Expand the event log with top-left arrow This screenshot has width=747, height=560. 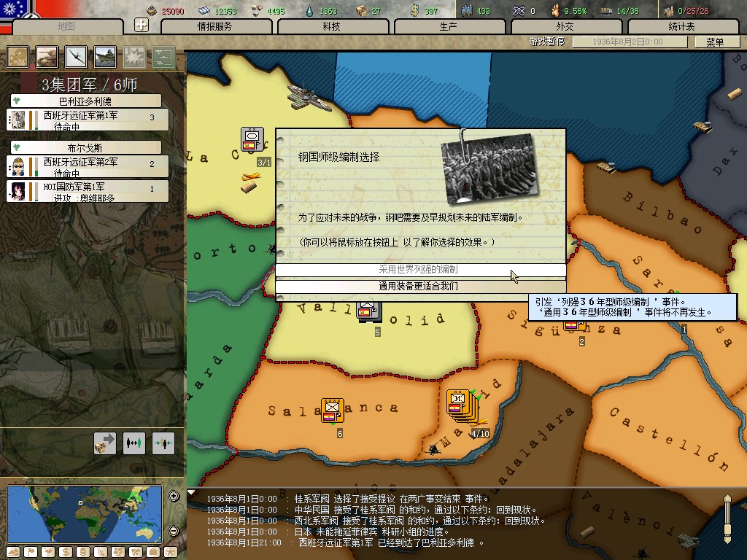point(192,493)
